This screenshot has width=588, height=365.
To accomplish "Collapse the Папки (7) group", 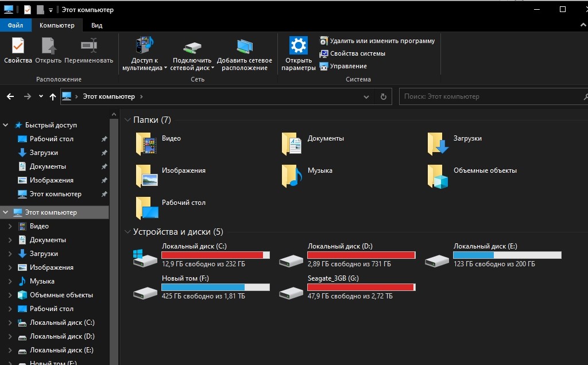I will (x=127, y=120).
